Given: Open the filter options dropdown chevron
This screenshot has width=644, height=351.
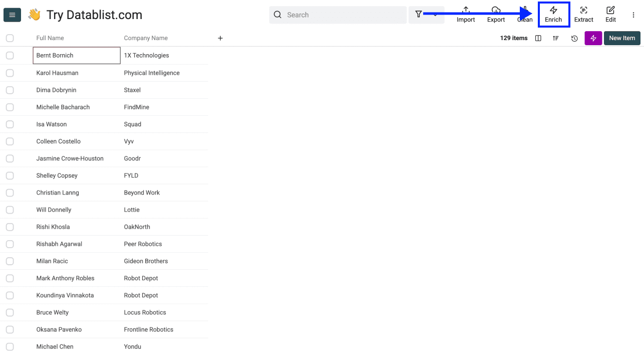Looking at the screenshot, I should click(x=435, y=15).
